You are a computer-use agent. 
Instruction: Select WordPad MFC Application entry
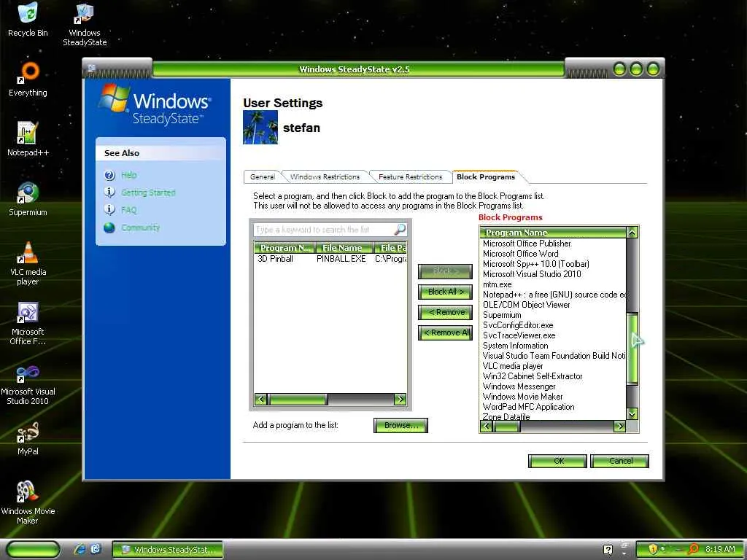pos(528,407)
